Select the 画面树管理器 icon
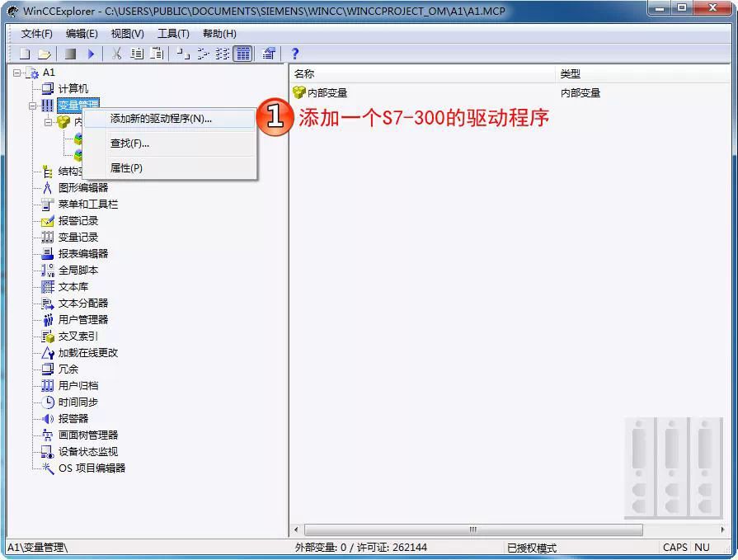738x560 pixels. coord(48,435)
